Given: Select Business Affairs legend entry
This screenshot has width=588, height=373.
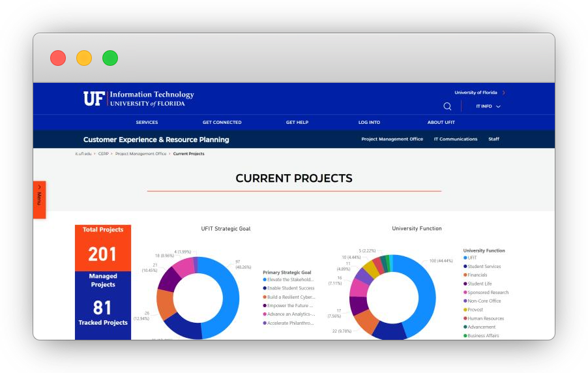Looking at the screenshot, I should (481, 335).
